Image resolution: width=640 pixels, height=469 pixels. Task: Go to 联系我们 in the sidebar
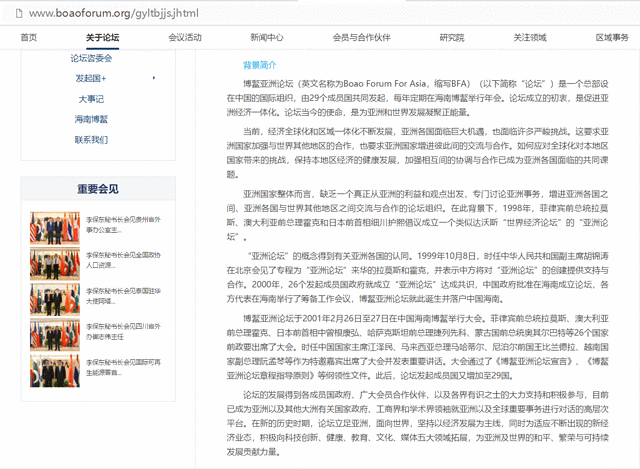tap(91, 140)
